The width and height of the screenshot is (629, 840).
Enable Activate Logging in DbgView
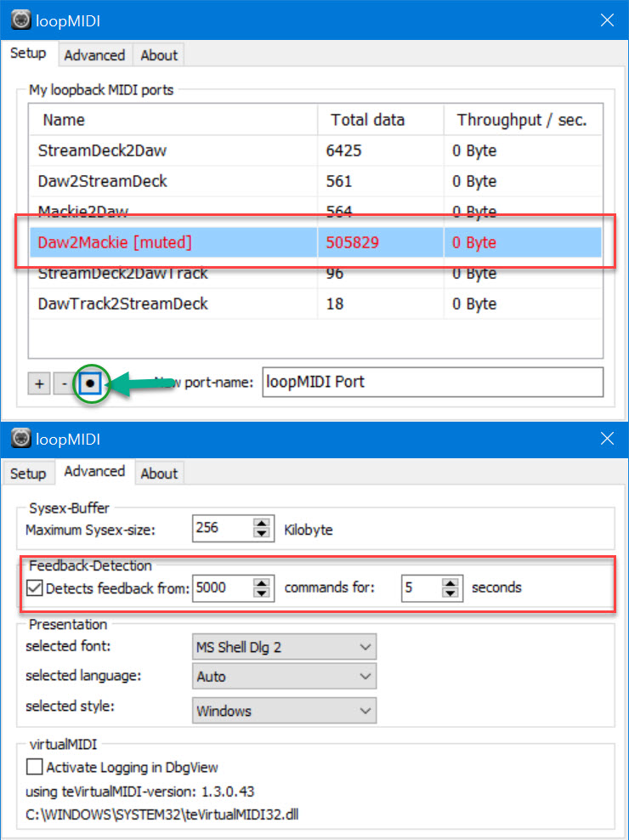(35, 768)
